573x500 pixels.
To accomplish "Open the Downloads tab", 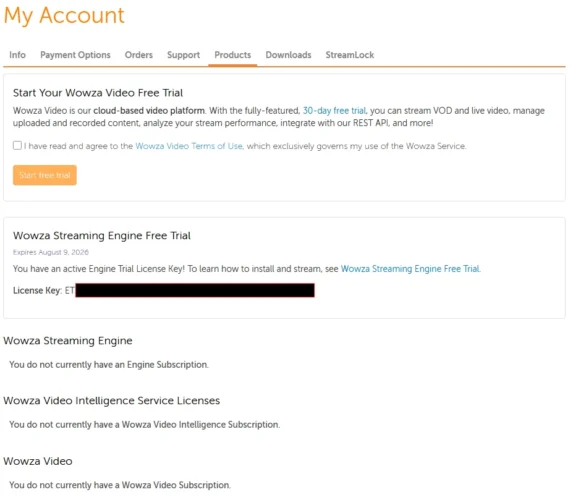I will [288, 55].
